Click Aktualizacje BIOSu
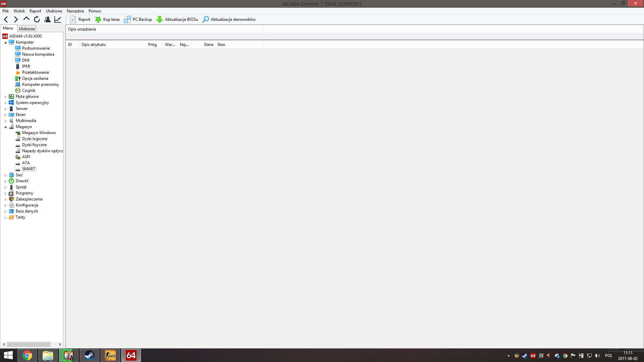This screenshot has width=644, height=362. click(x=177, y=19)
